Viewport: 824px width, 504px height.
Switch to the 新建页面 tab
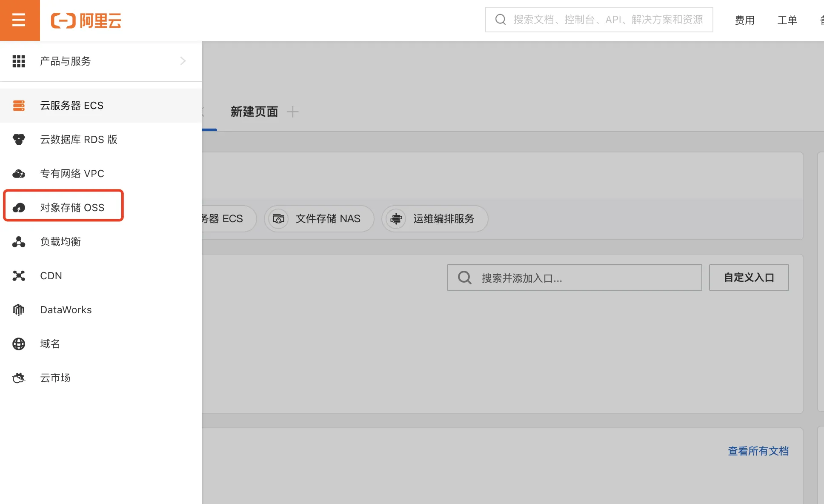tap(254, 112)
